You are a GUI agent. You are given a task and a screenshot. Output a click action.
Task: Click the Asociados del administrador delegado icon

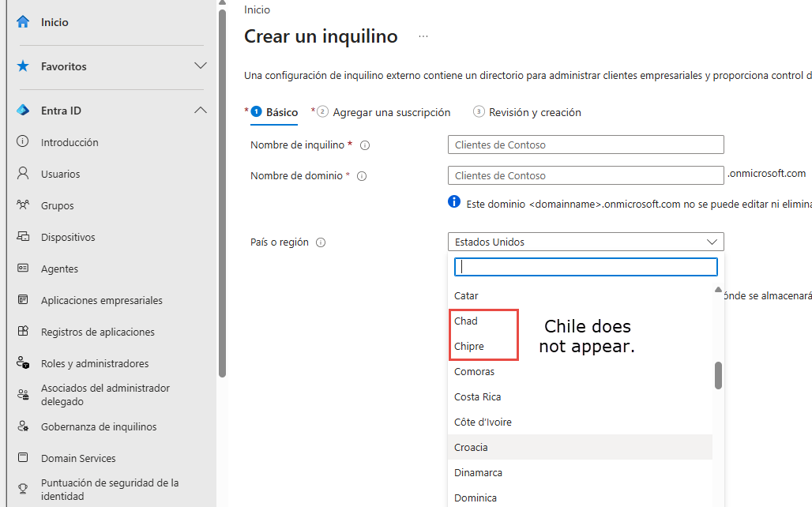point(23,395)
